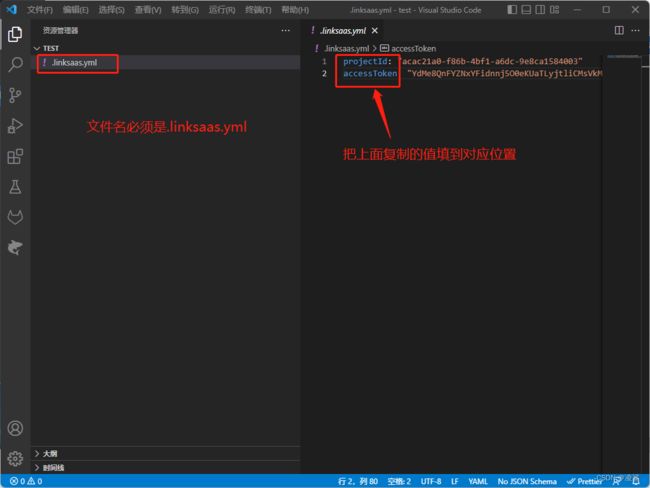Open the 帮助(H) menu
Screen dimensions: 650x488
pos(295,10)
